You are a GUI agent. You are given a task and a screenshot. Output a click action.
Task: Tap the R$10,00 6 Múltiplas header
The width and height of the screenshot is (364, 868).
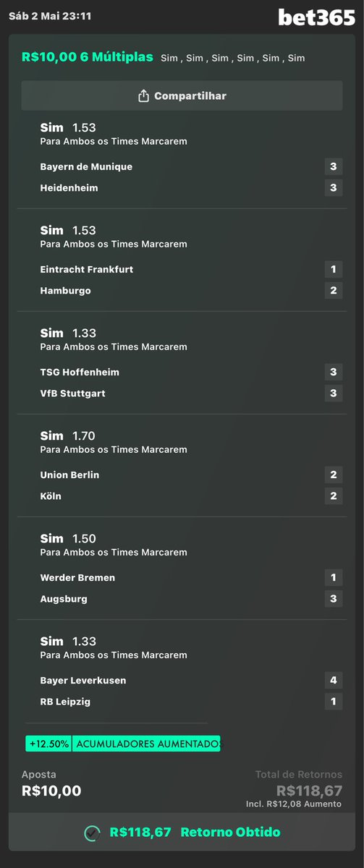click(88, 57)
